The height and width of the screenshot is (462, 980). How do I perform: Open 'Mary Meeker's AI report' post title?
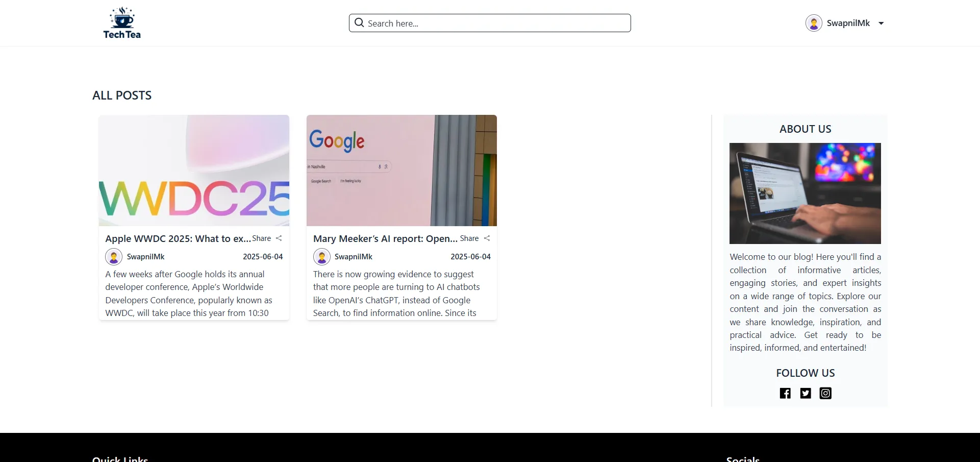click(385, 238)
